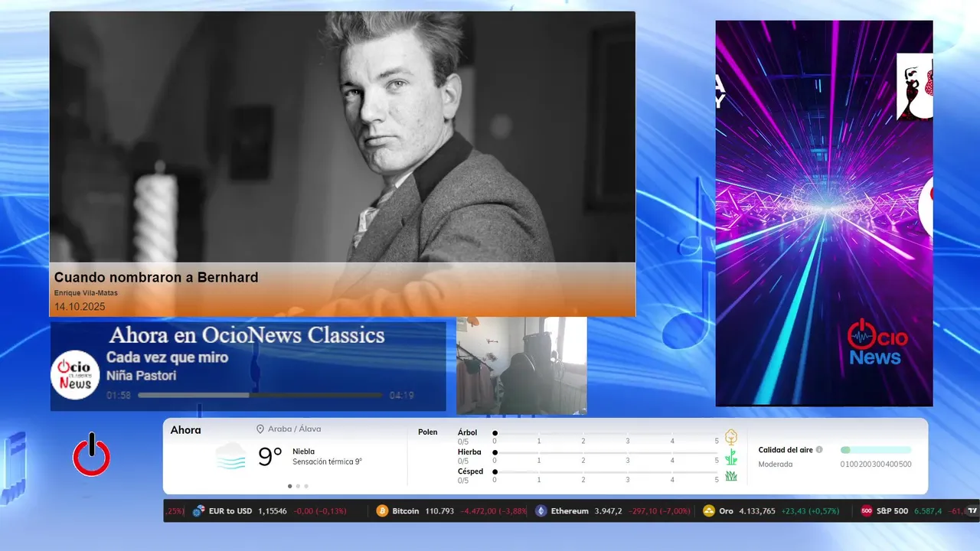
Task: Click the EUR to USD rate 1,15546
Action: [273, 511]
